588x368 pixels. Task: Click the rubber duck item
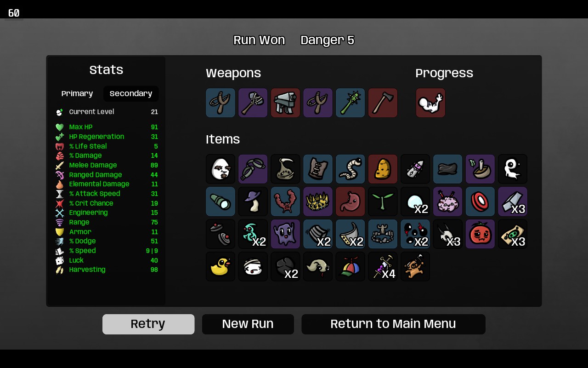point(220,266)
